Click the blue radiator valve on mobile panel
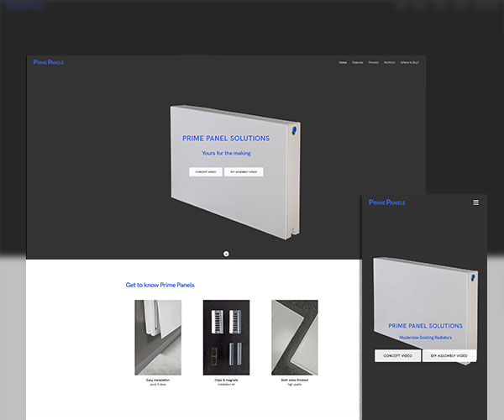 tap(474, 273)
